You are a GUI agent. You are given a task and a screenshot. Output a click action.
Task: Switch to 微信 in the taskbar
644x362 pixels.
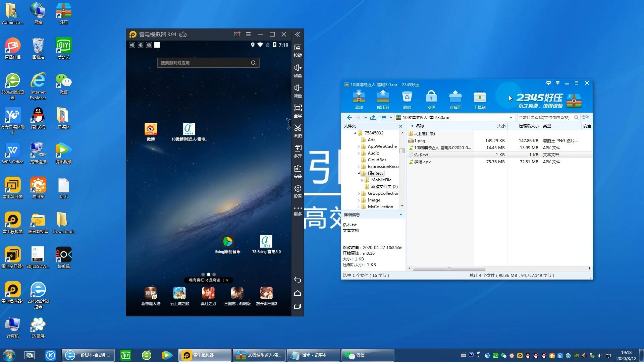(x=368, y=355)
